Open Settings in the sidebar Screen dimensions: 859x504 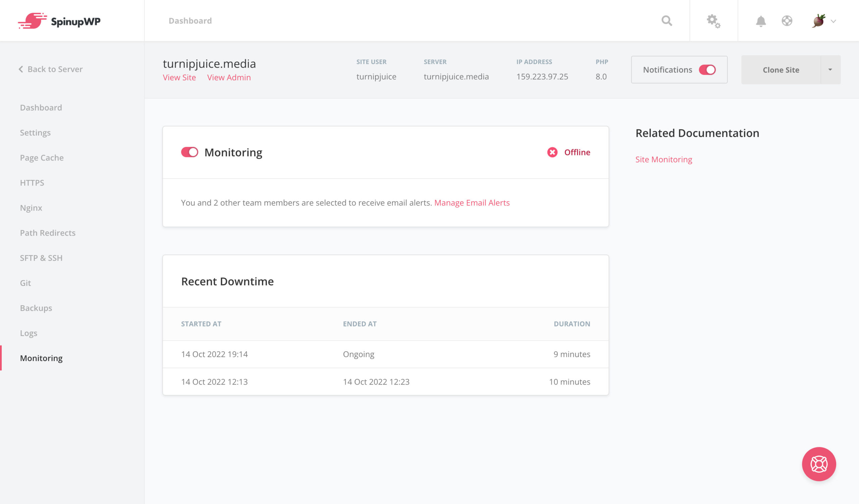(35, 133)
